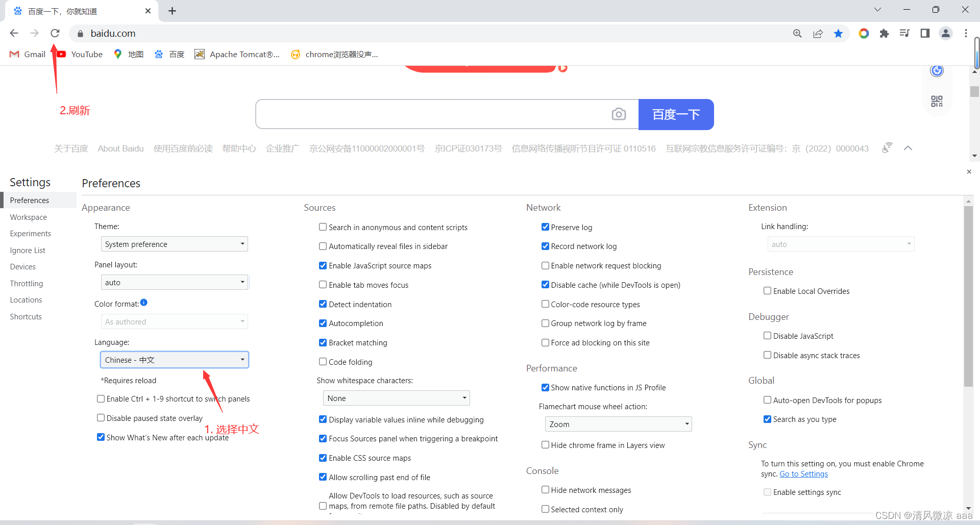This screenshot has height=525, width=980.
Task: Check Automatically reveal files in sidebar
Action: (323, 246)
